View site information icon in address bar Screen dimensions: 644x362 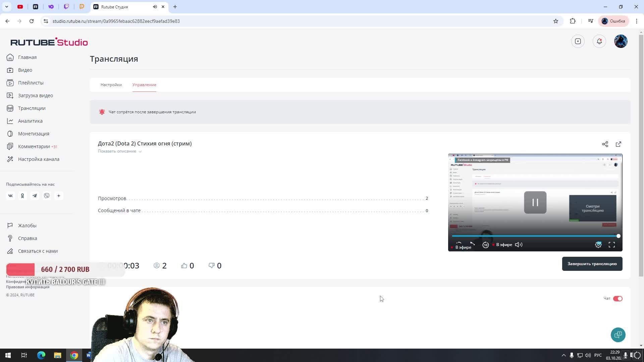[x=46, y=21]
